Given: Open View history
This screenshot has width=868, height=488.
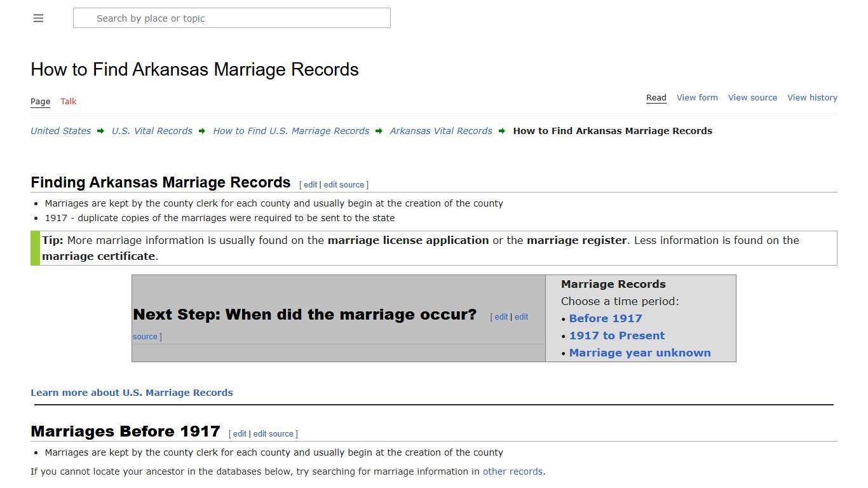Looking at the screenshot, I should (812, 97).
